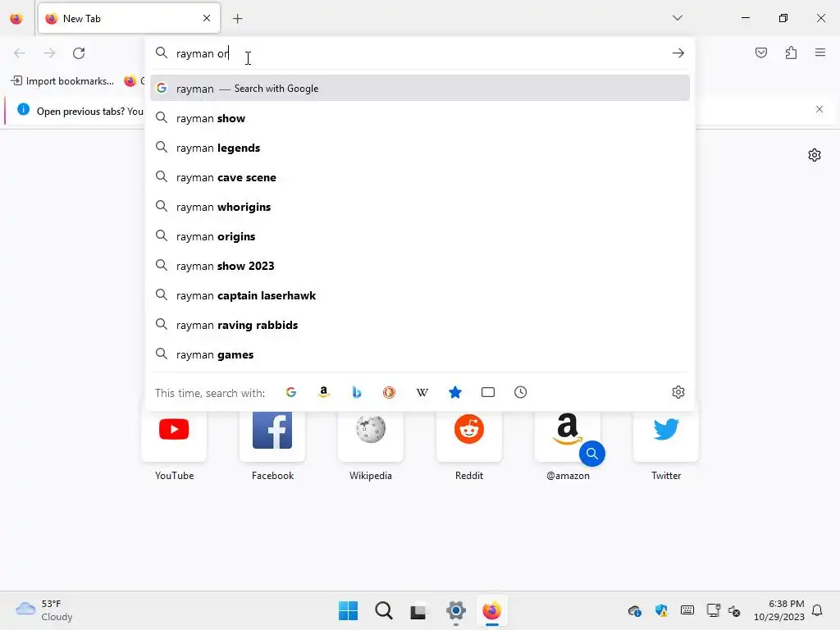Viewport: 840px width, 630px height.
Task: Click the muted volume tray icon
Action: tap(734, 610)
